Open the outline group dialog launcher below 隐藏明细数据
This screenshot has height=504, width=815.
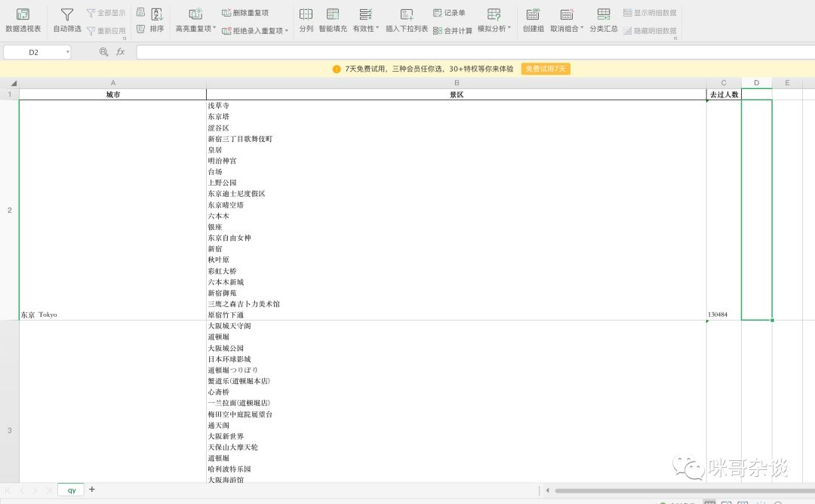click(675, 38)
